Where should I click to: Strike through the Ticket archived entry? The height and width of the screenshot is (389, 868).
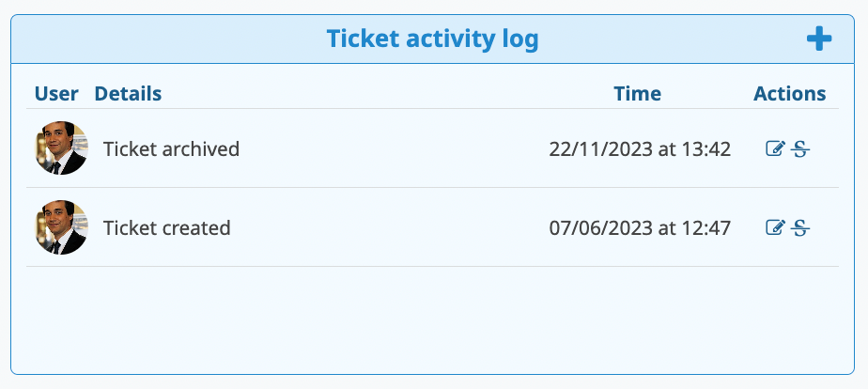(800, 148)
